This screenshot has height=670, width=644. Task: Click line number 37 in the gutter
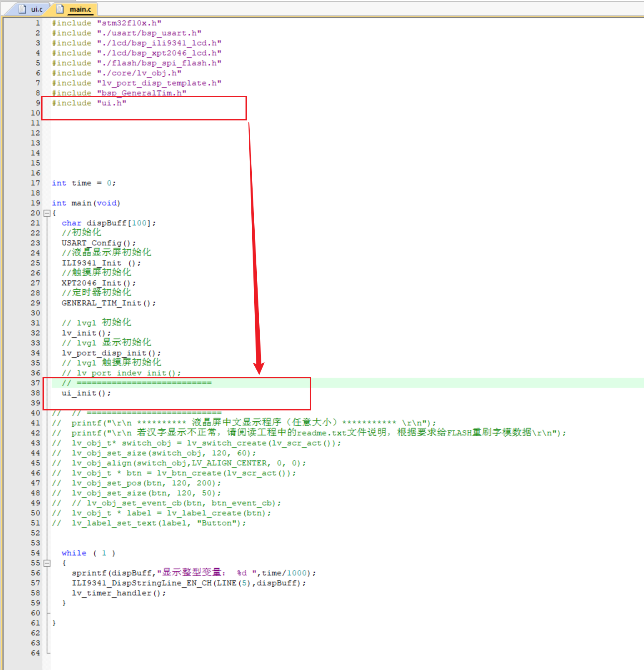[x=35, y=383]
